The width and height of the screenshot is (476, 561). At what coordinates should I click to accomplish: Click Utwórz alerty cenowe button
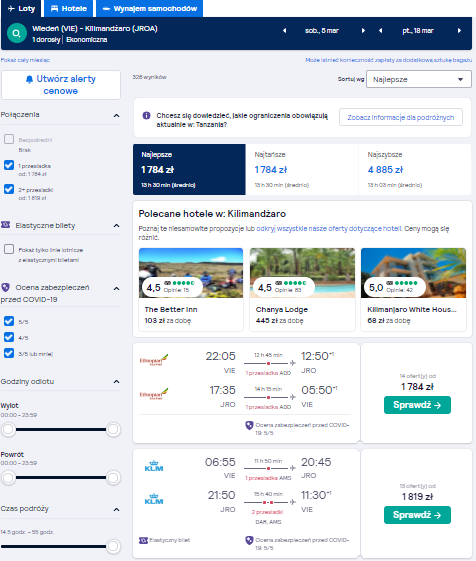pos(61,85)
